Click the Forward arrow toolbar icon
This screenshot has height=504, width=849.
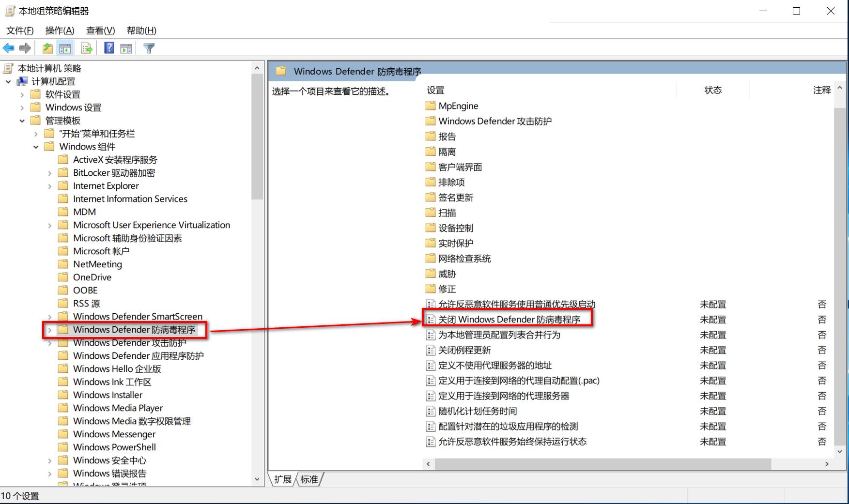(x=25, y=48)
